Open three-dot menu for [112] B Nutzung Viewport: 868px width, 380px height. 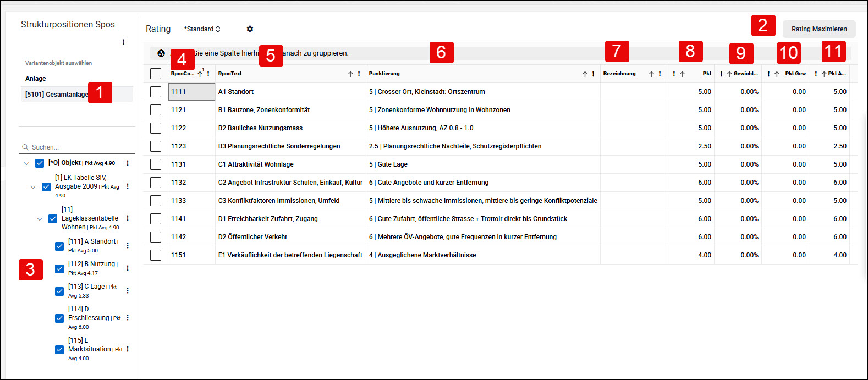[x=128, y=268]
